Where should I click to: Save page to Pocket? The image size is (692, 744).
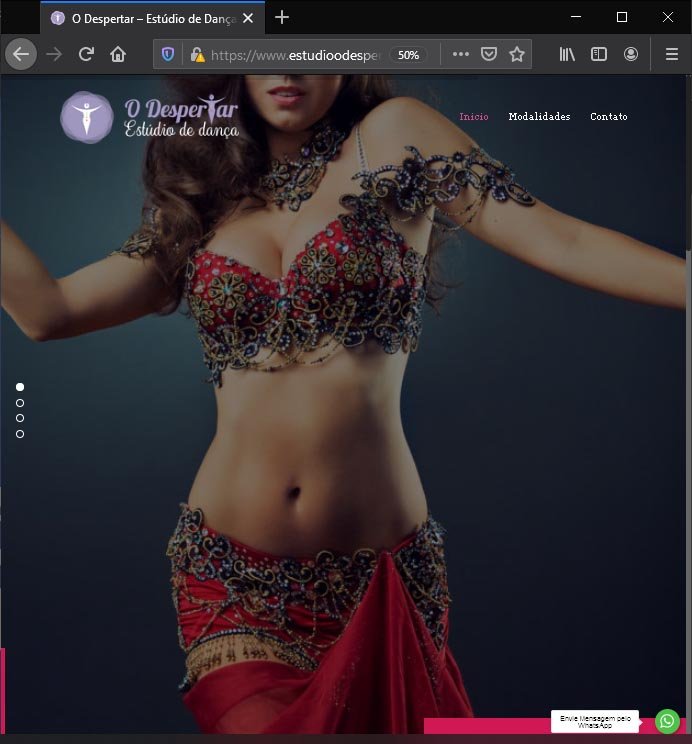[489, 55]
